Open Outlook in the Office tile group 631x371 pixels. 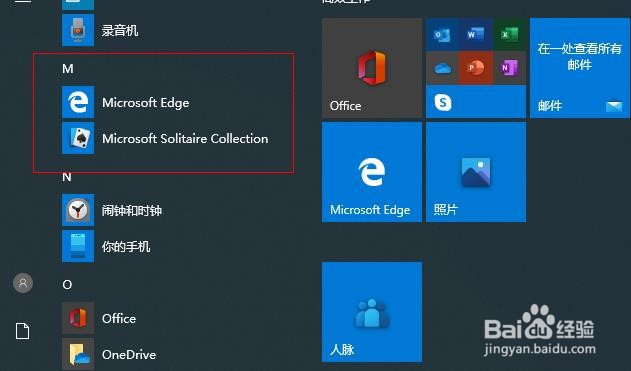[x=442, y=35]
